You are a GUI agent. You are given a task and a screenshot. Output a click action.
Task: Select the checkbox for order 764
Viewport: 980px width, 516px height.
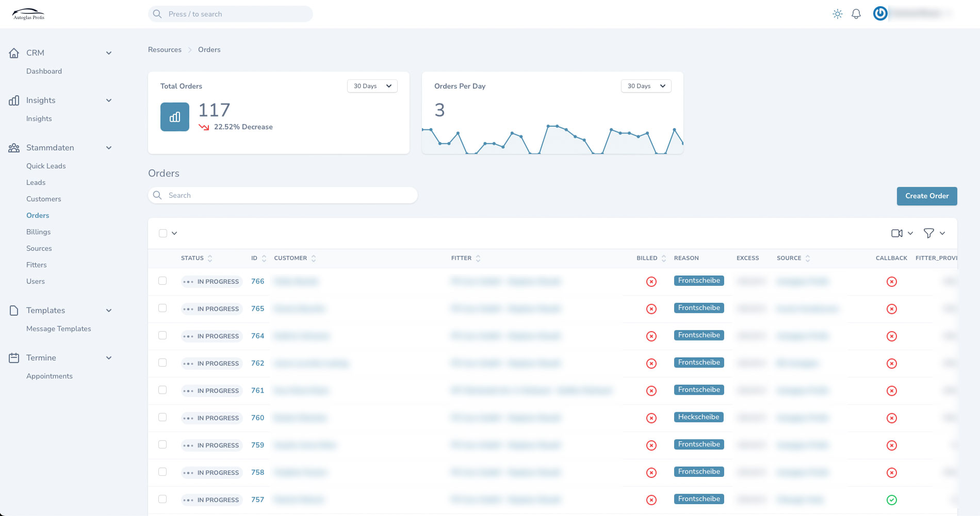(x=162, y=335)
